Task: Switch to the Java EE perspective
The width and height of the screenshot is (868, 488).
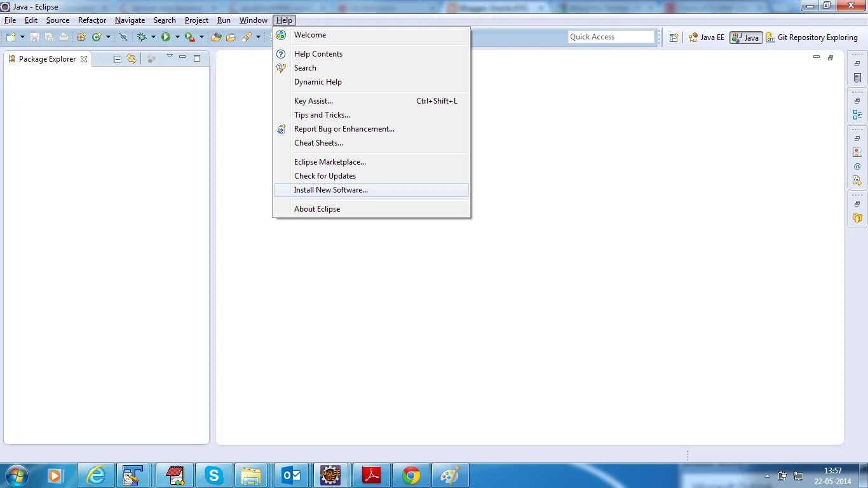Action: coord(707,37)
